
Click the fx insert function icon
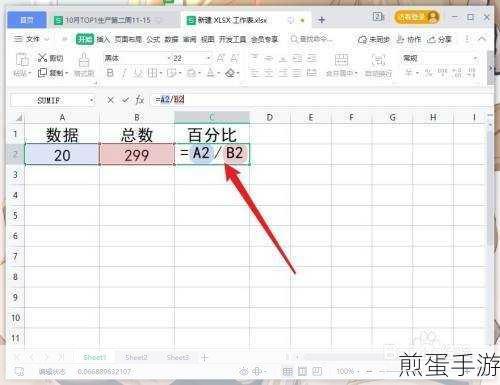pos(140,100)
